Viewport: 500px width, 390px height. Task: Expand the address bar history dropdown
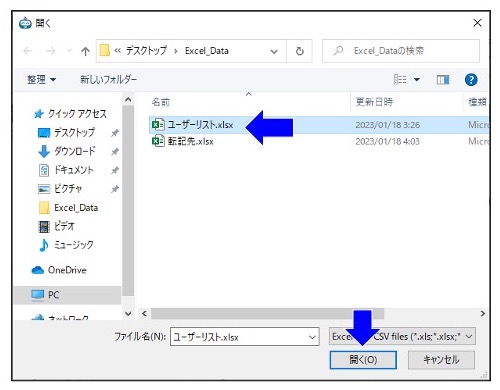pos(274,51)
